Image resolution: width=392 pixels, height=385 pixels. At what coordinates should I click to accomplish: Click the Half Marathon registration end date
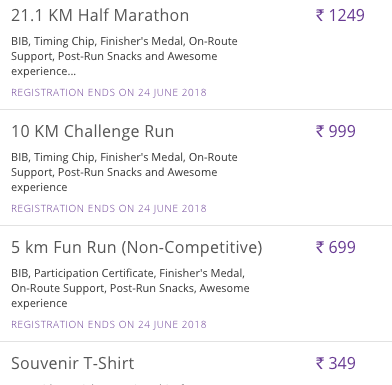click(109, 92)
